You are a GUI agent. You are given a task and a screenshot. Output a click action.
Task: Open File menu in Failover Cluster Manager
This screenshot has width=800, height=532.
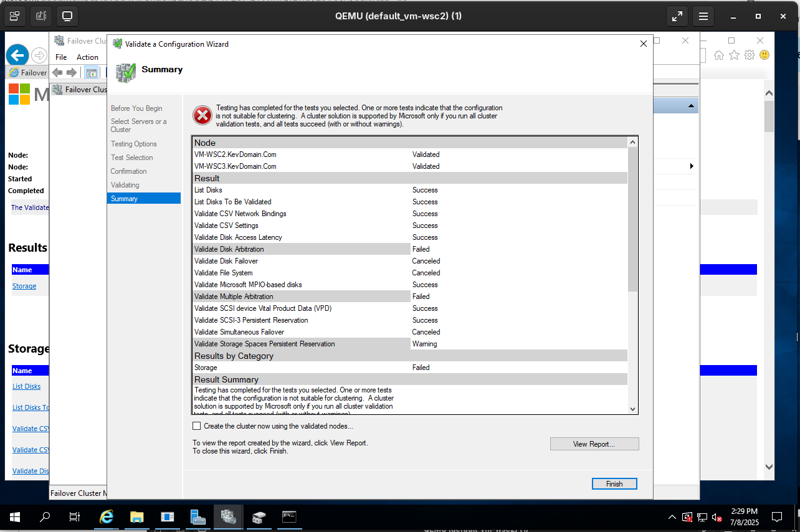pos(61,57)
